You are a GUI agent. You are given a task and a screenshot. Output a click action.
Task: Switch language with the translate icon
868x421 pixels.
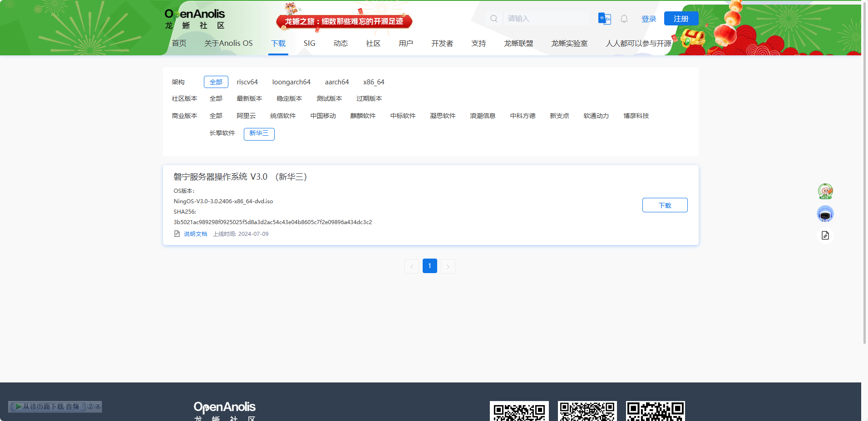pyautogui.click(x=605, y=19)
